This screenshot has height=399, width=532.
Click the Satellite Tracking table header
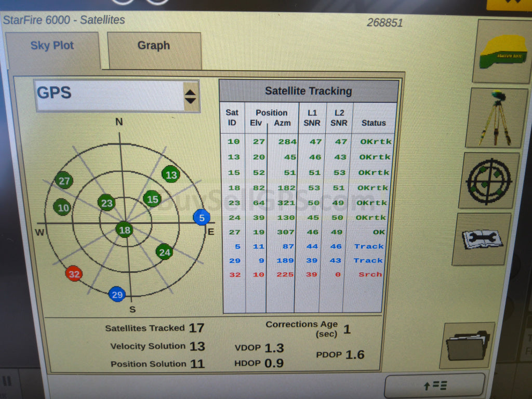point(309,91)
